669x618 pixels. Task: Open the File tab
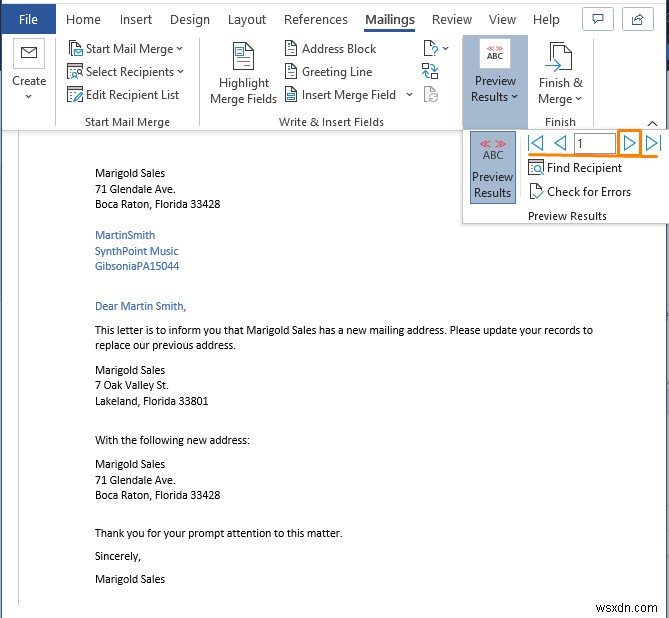[x=28, y=20]
